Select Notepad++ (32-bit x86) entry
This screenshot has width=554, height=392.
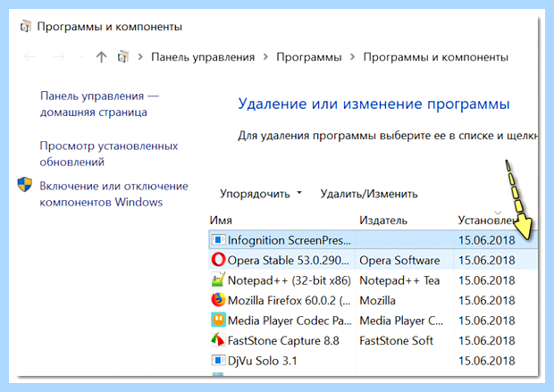[x=290, y=280]
